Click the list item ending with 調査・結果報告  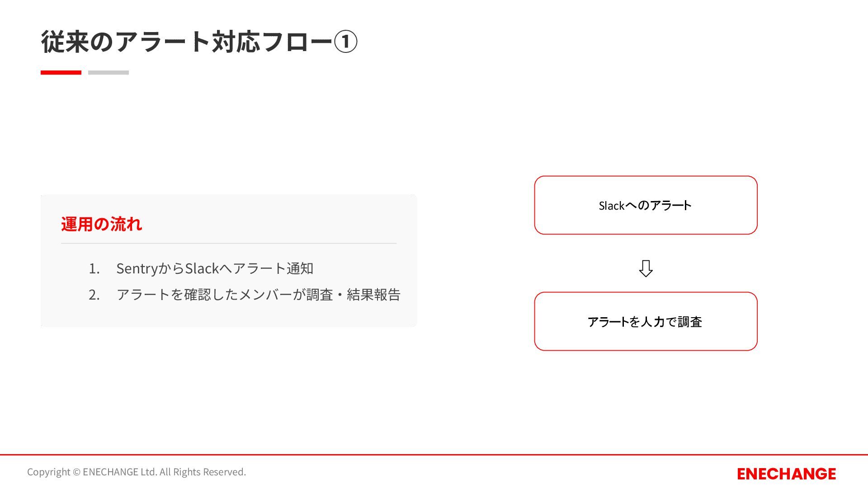point(258,295)
